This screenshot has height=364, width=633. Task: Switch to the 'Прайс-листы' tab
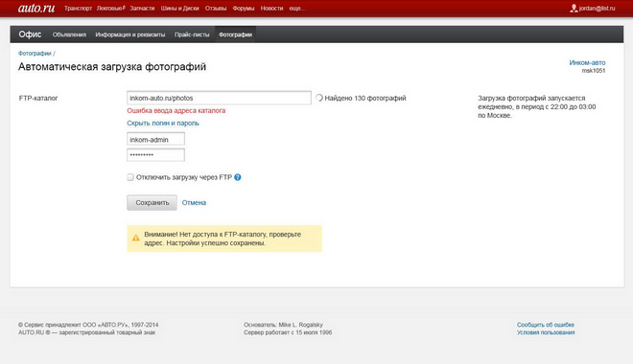click(192, 34)
